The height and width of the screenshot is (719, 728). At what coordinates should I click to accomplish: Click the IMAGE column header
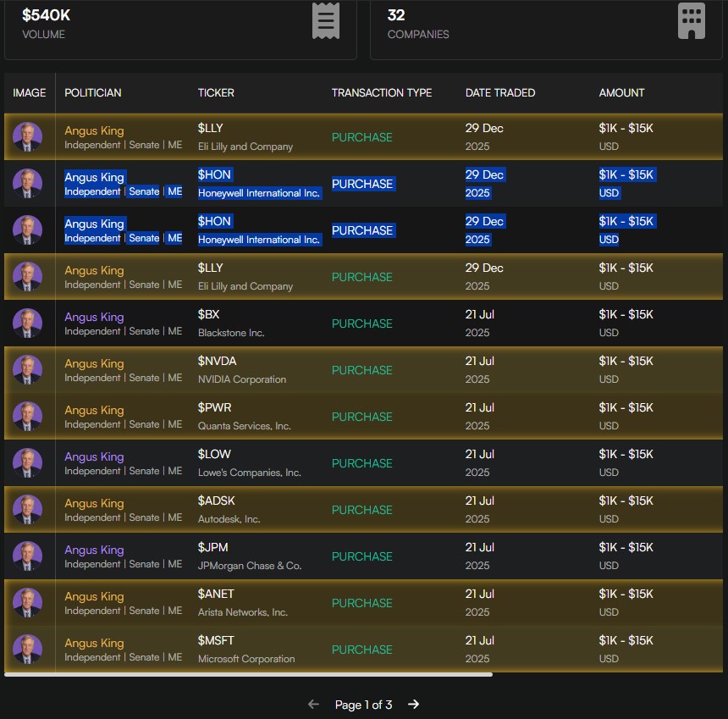pos(30,93)
